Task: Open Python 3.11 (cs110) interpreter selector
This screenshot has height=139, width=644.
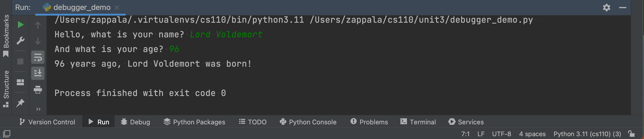Action: pos(587,134)
